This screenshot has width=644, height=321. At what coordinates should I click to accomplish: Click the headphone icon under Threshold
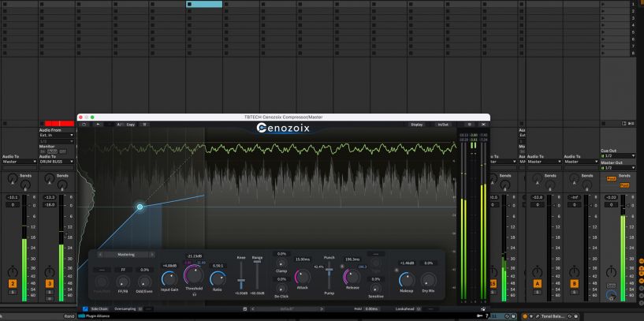coord(193,294)
